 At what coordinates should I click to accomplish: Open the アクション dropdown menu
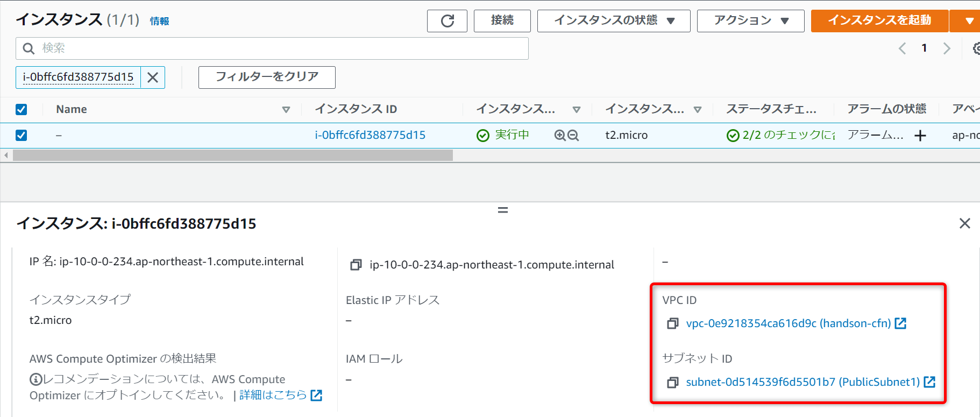coord(750,21)
